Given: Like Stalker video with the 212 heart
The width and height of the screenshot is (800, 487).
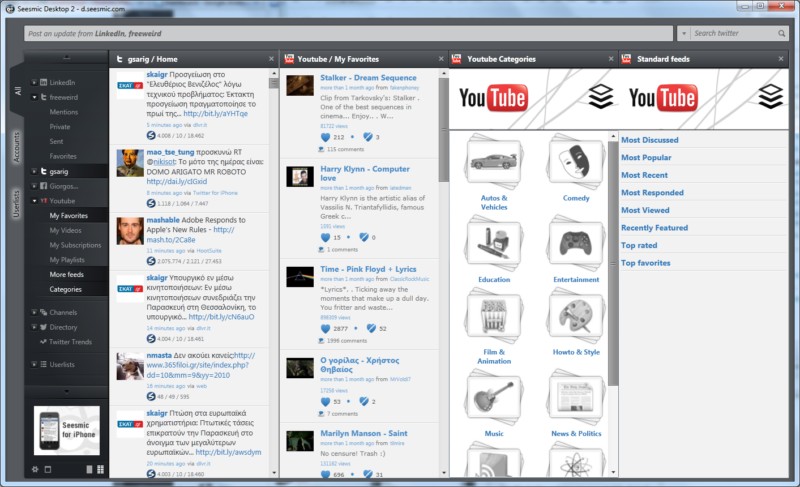Looking at the screenshot, I should (326, 137).
